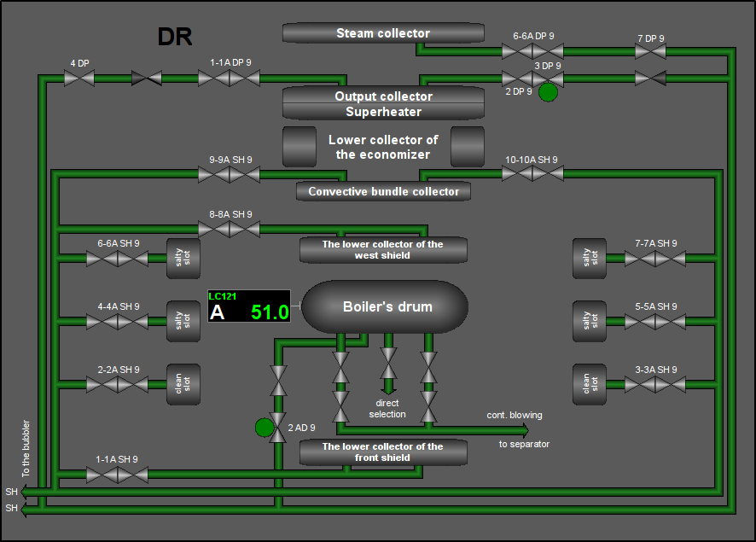Click the clean slot beside 3-3A SH 9

point(589,384)
